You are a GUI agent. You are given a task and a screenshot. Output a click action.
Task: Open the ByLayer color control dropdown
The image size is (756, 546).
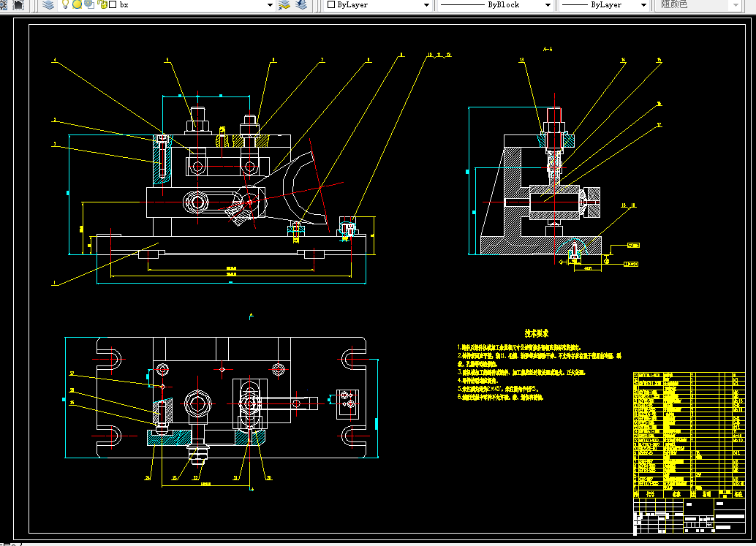coord(426,5)
